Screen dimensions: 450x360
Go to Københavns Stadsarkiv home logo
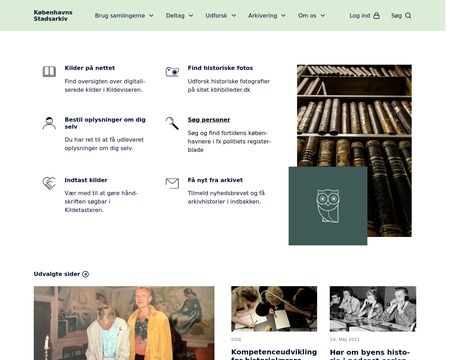(x=53, y=15)
